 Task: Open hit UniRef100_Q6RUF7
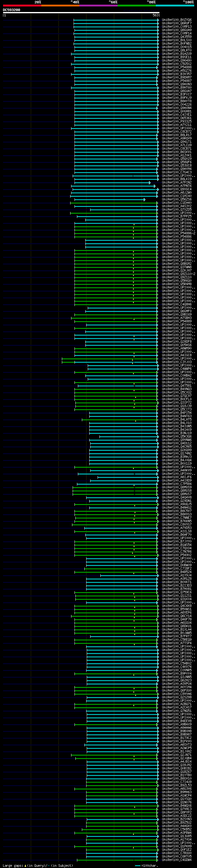click(176, 23)
